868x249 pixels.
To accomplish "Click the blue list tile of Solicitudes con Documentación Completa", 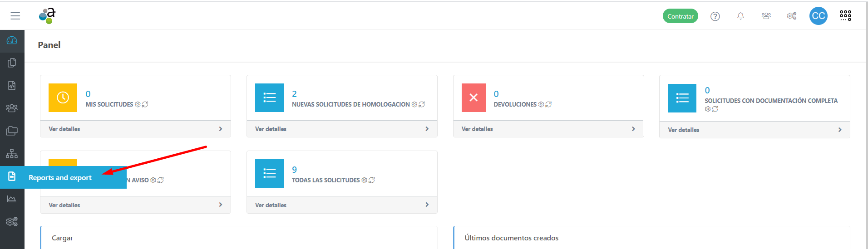I will [x=682, y=98].
